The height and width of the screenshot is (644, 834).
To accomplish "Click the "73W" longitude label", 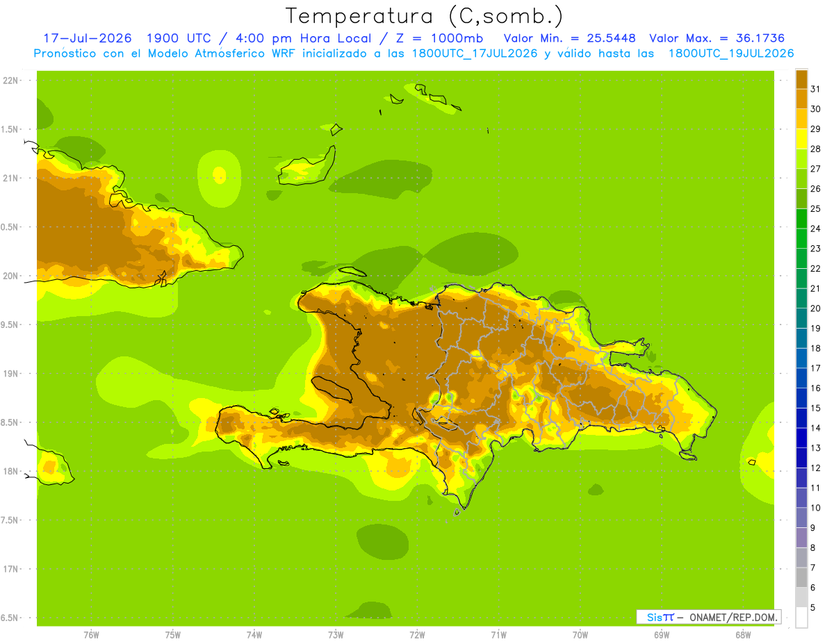I will [x=336, y=635].
